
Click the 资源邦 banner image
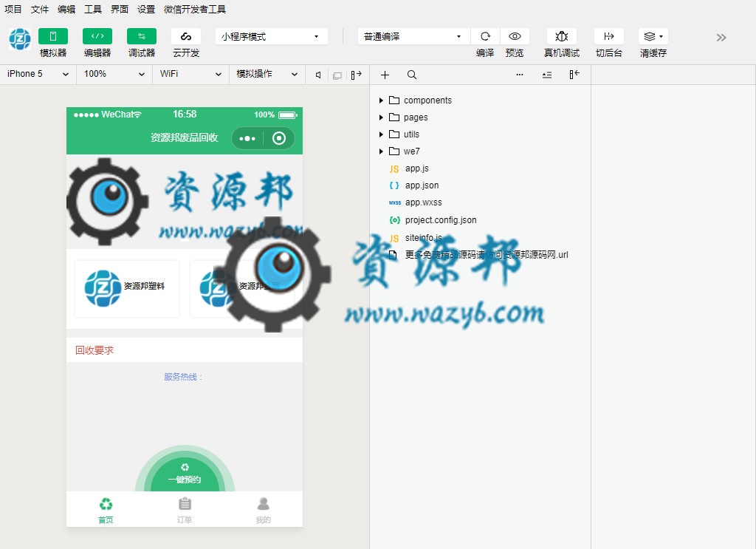[185, 202]
